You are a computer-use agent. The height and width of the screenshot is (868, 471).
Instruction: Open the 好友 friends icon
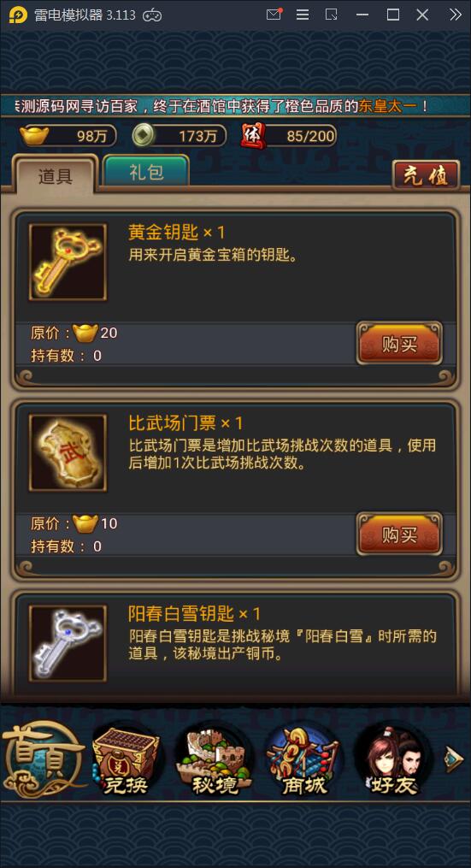click(391, 761)
